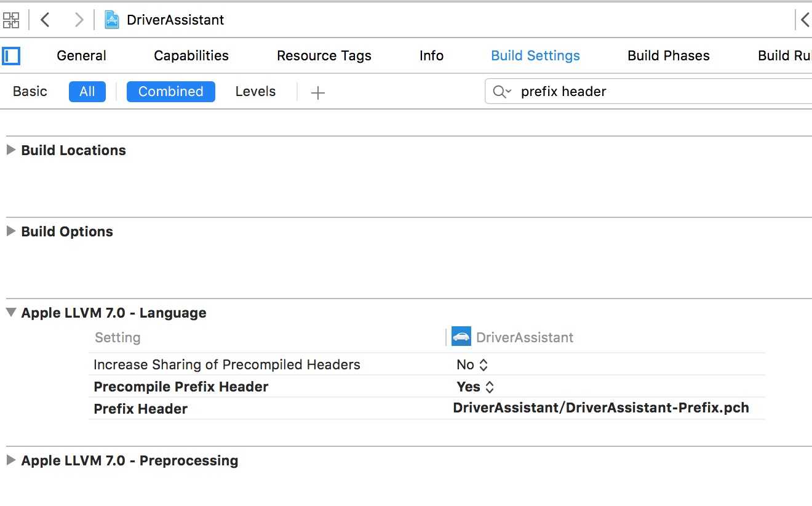The image size is (812, 506).
Task: Show Basic build settings
Action: 30,91
